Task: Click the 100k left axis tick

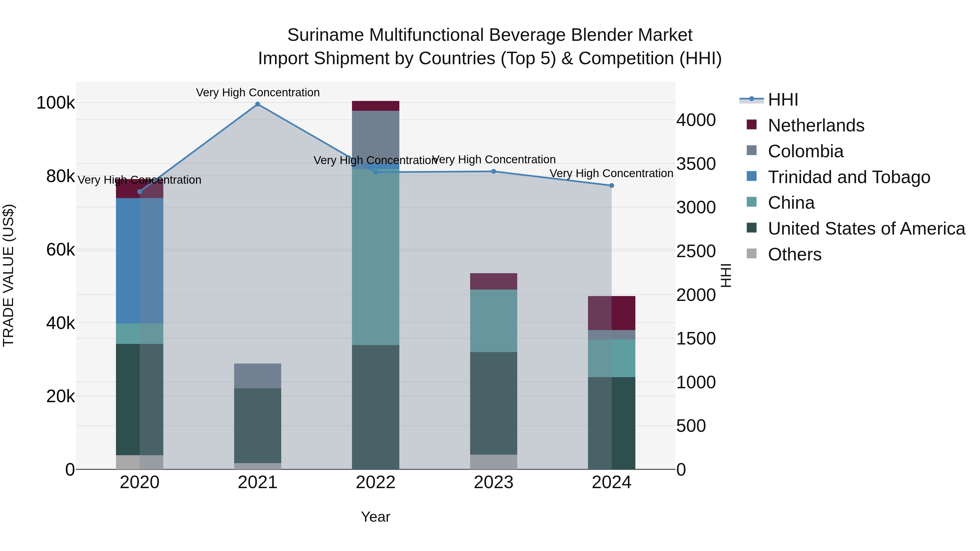Action: click(x=56, y=103)
